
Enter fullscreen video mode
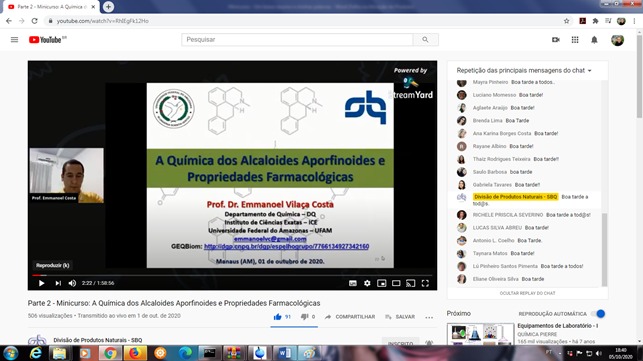point(425,283)
